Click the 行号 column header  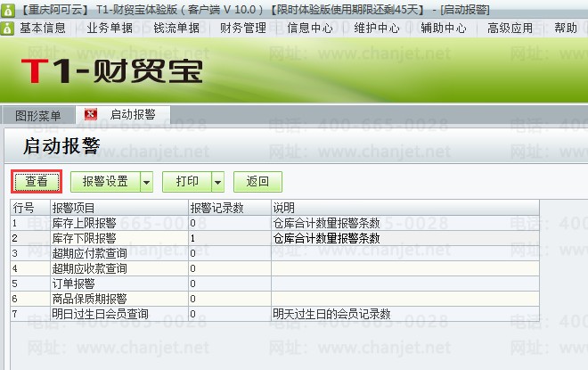[x=30, y=208]
